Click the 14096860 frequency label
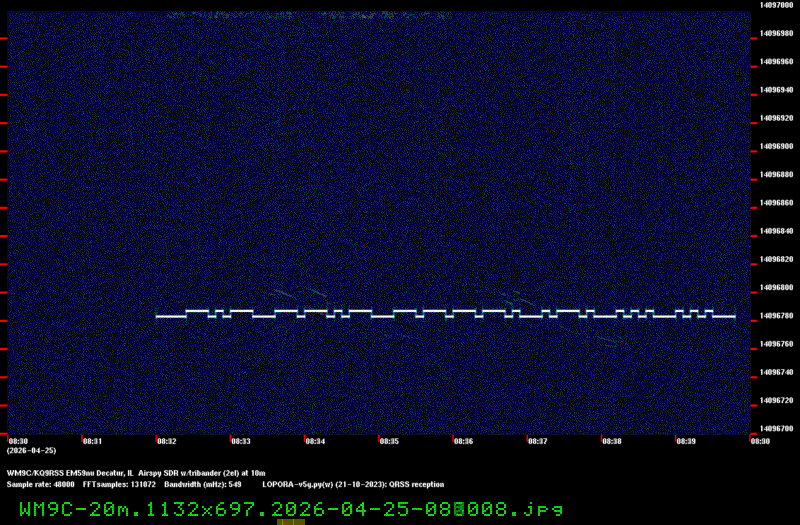Screen dimensions: 800x525 coord(777,203)
